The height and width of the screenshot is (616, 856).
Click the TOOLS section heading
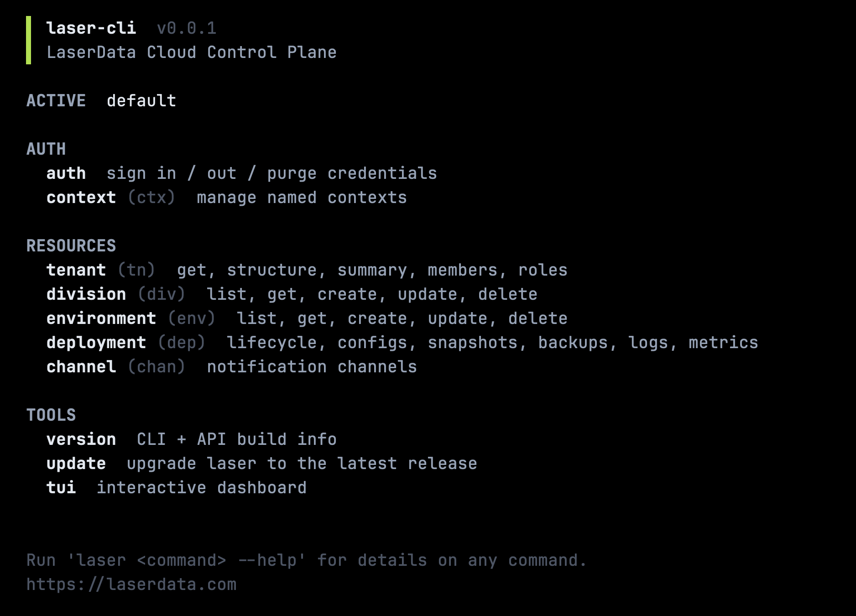coord(51,415)
